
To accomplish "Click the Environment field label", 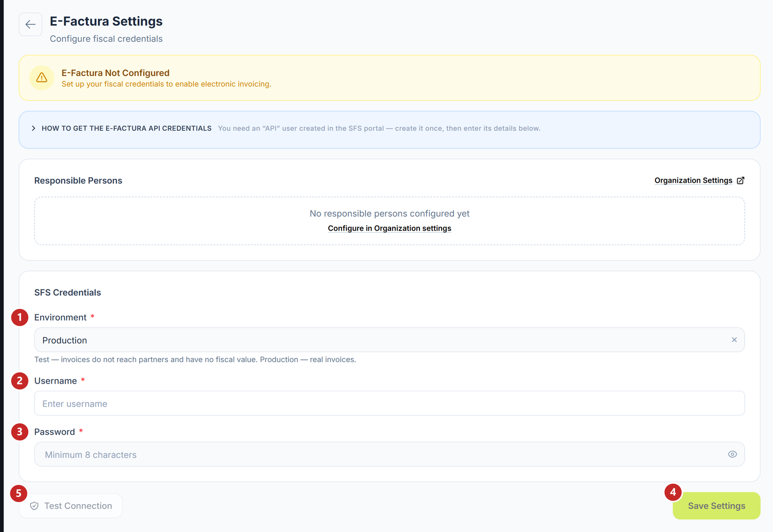I will (x=60, y=317).
